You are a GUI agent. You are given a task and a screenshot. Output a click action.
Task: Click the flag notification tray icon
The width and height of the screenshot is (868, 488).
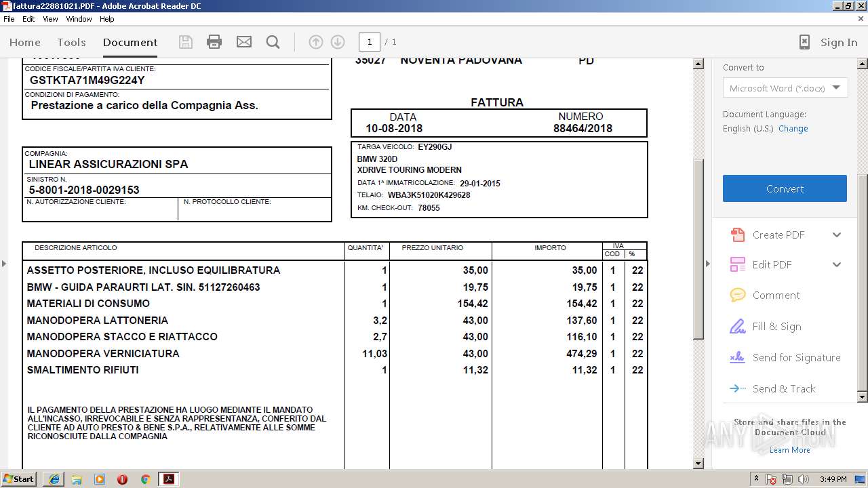click(771, 479)
